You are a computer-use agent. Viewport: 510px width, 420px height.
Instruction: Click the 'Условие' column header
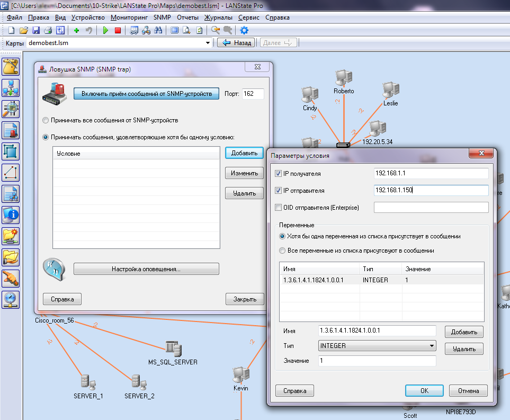tap(136, 154)
